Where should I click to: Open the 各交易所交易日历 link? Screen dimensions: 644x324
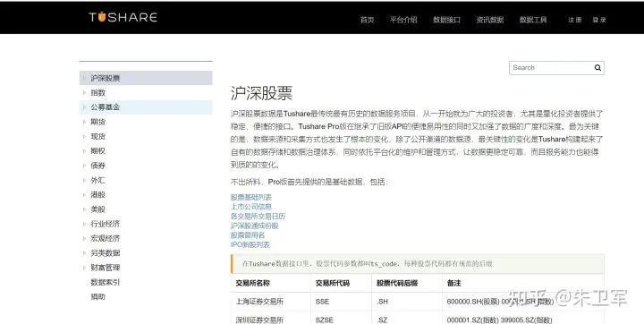[x=258, y=217]
